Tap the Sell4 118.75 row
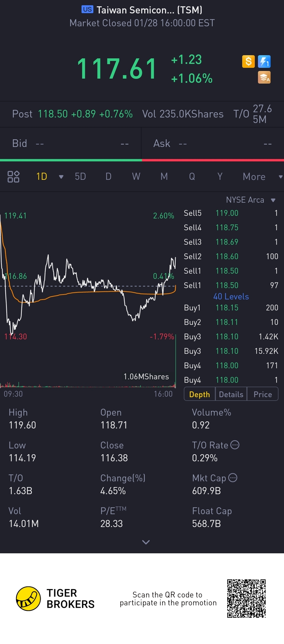This screenshot has height=644, width=284. point(231,227)
